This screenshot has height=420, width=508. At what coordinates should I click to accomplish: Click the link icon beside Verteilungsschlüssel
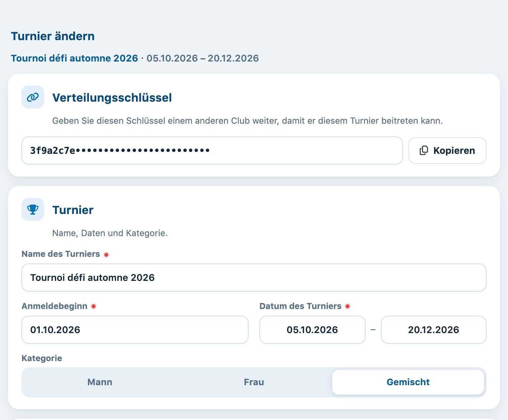tap(33, 97)
